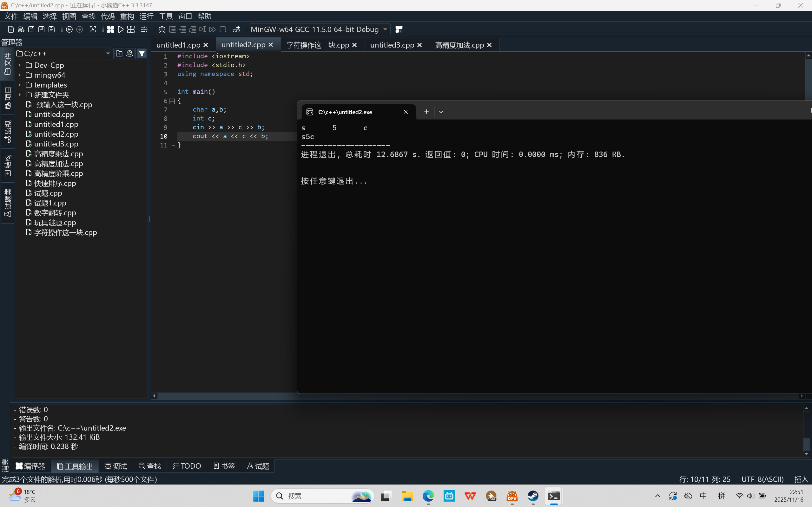Screen dimensions: 812x507
Task: Click the Debug bug icon in toolbar
Action: [x=162, y=29]
